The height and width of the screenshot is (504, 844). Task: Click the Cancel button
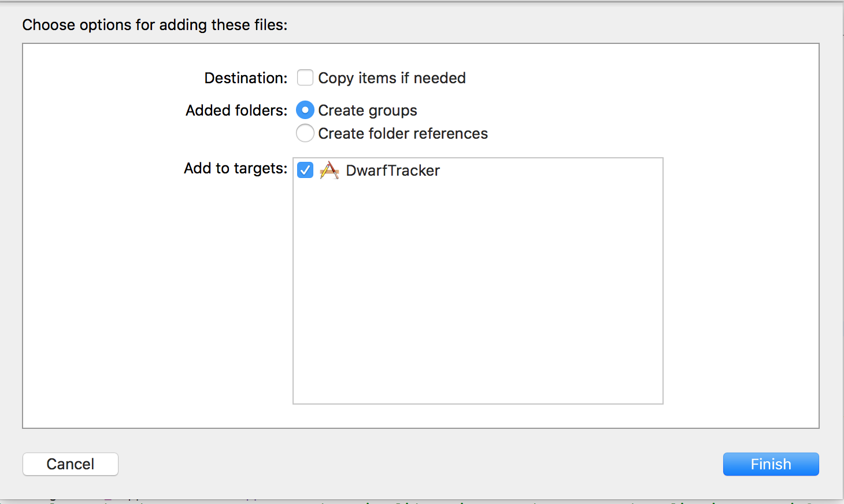[x=71, y=464]
